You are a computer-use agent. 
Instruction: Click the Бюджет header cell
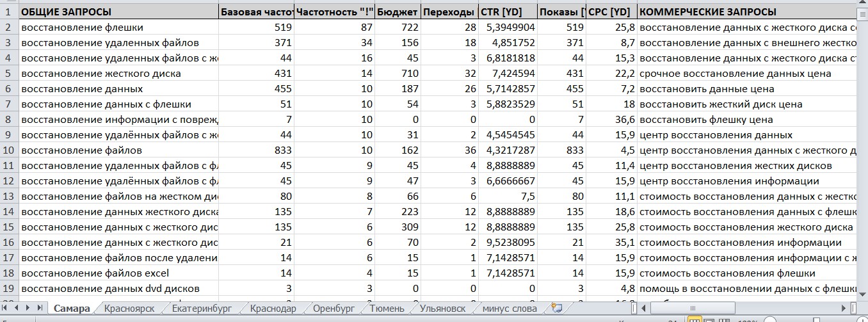click(398, 12)
